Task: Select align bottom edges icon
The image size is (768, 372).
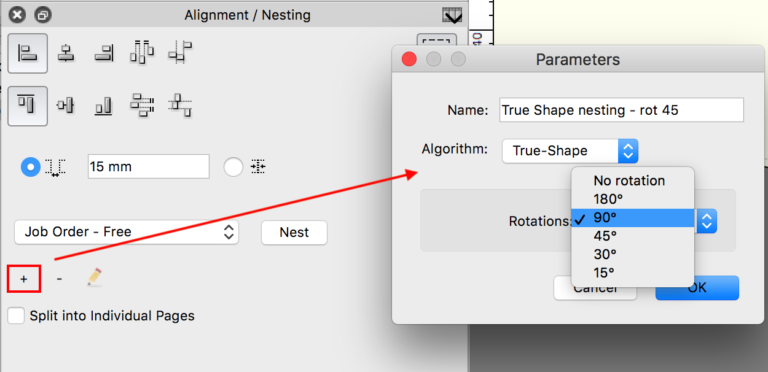Action: 104,106
